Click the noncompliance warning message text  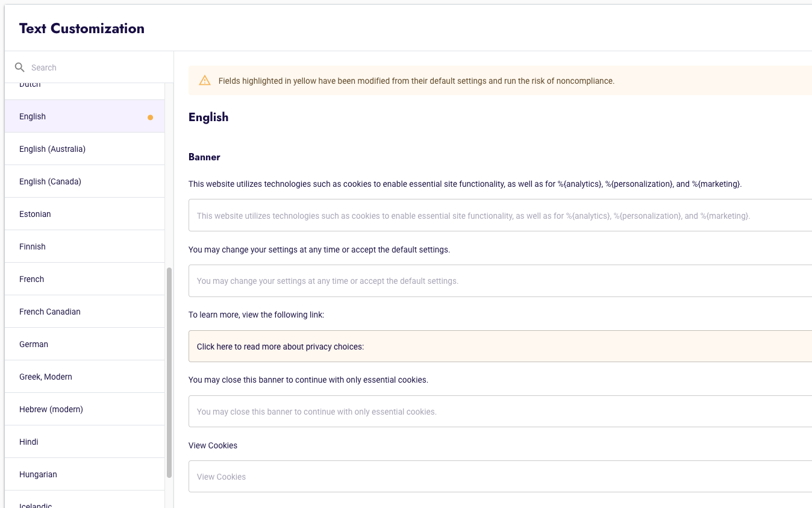[416, 81]
